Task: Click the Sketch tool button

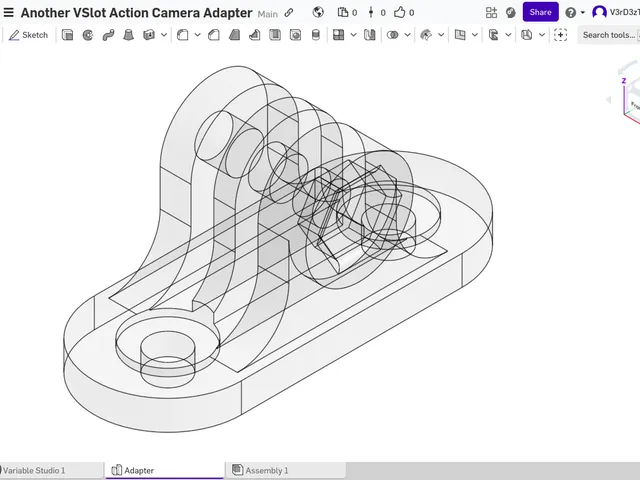Action: click(x=29, y=35)
